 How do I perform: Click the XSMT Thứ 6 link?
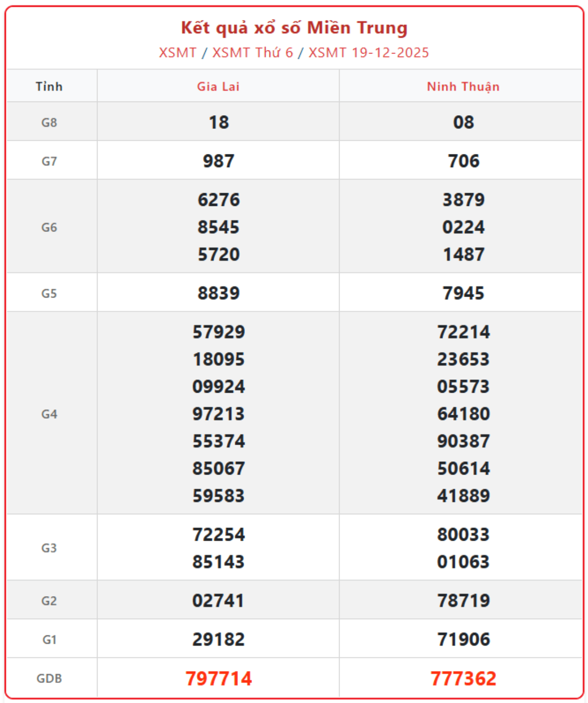(x=252, y=52)
